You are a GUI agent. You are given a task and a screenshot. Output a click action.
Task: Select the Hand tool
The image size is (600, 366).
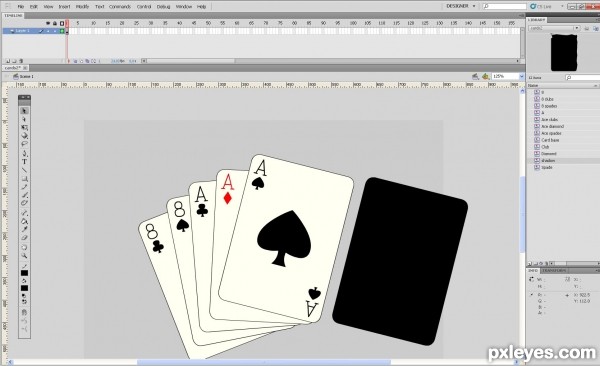[x=24, y=247]
